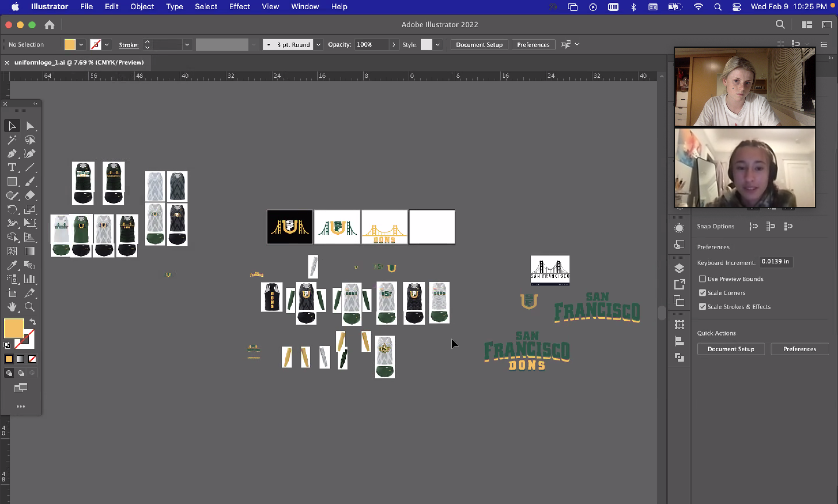Click Document Setup under Quick Actions
Image resolution: width=838 pixels, height=504 pixels.
tap(731, 349)
